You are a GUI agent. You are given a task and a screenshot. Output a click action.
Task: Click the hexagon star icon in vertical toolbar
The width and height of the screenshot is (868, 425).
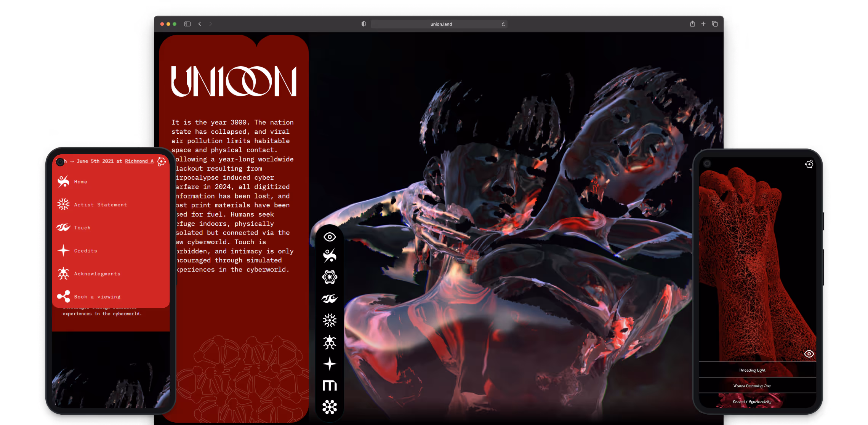(x=330, y=277)
